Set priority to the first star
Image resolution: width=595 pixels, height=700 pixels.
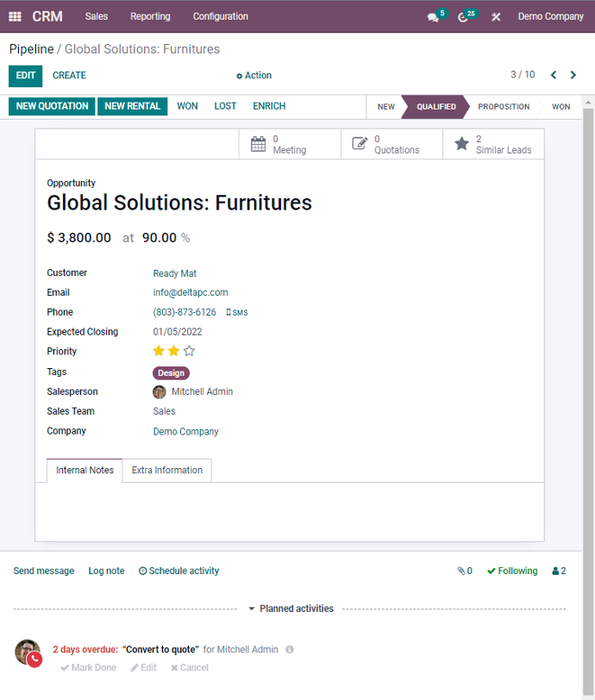click(159, 351)
